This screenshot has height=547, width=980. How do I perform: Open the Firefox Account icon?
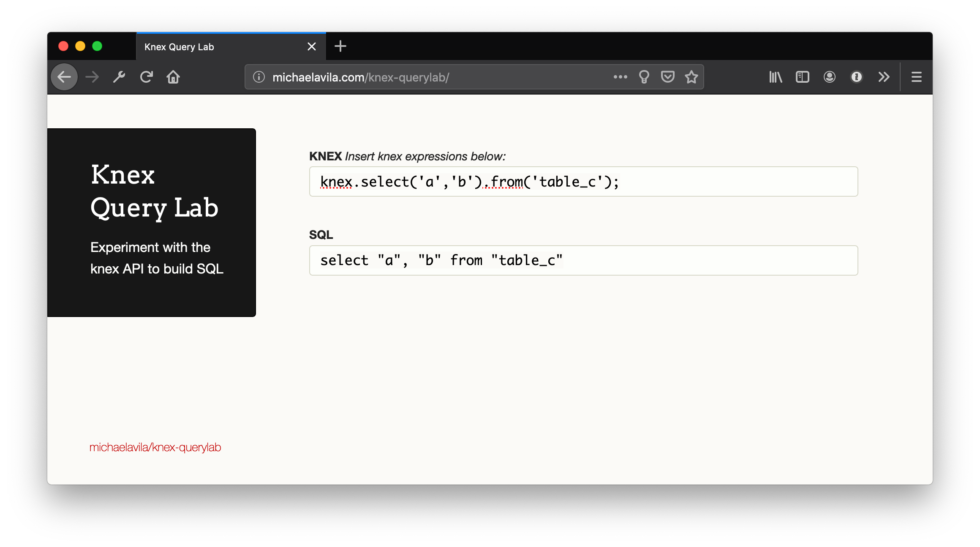point(829,77)
